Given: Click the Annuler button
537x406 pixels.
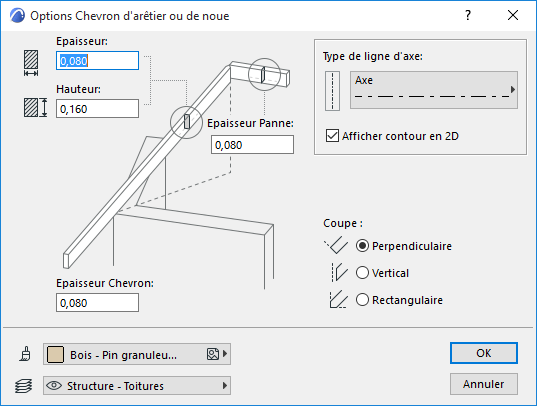Looking at the screenshot, I should click(x=484, y=384).
